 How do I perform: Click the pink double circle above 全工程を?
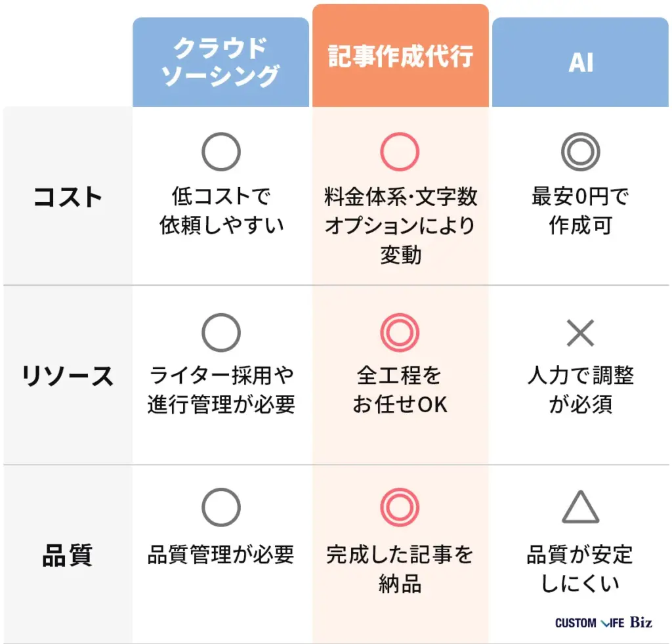pyautogui.click(x=400, y=333)
